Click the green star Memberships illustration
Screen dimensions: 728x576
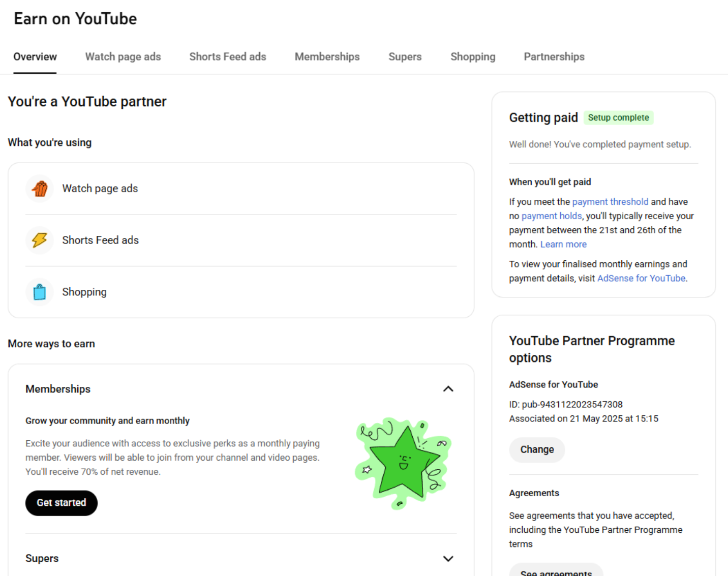click(403, 463)
